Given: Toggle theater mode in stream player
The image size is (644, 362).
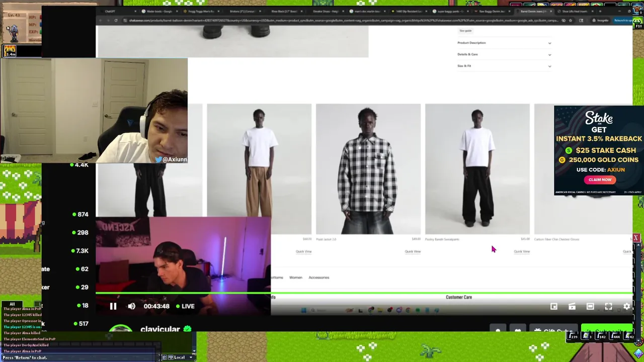Looking at the screenshot, I should 590,306.
